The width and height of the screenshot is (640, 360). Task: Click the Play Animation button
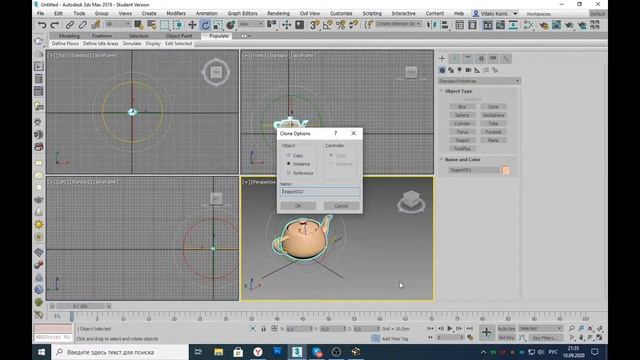tap(450, 328)
